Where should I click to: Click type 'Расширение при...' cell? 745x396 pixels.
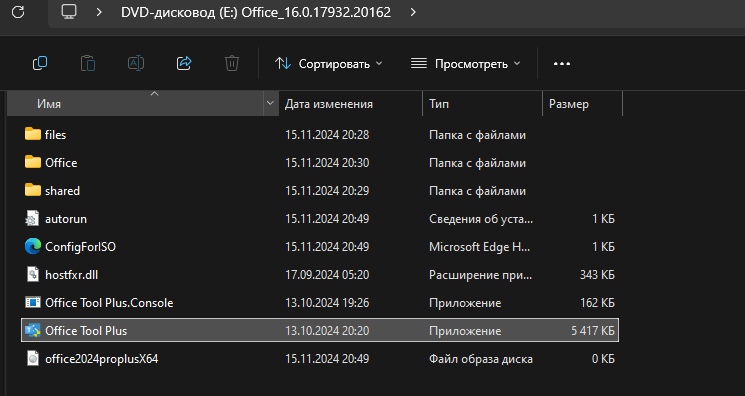click(x=481, y=275)
